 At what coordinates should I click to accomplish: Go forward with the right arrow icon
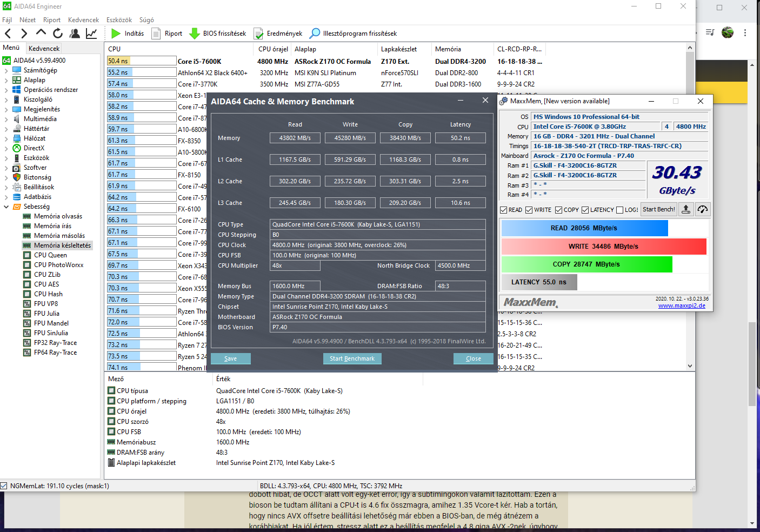click(x=24, y=34)
